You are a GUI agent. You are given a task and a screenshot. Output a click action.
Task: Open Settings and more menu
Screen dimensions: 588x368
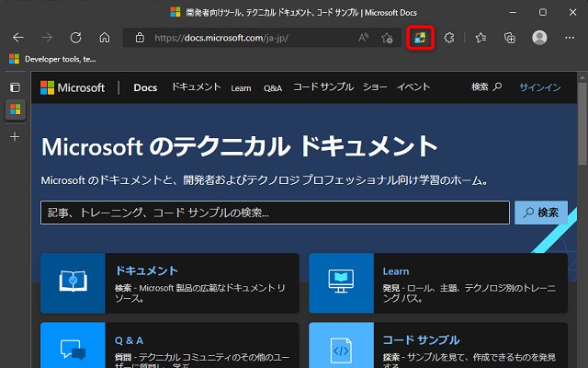click(570, 38)
